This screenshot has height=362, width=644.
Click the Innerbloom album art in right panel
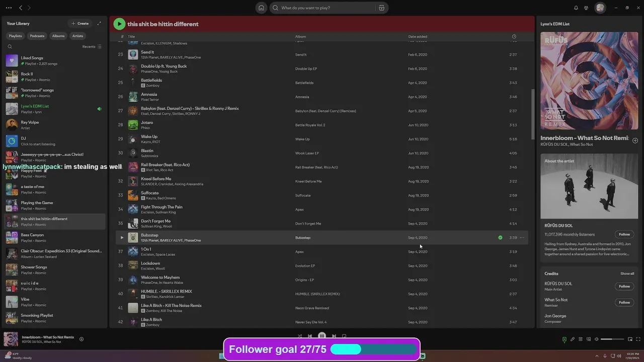point(589,81)
